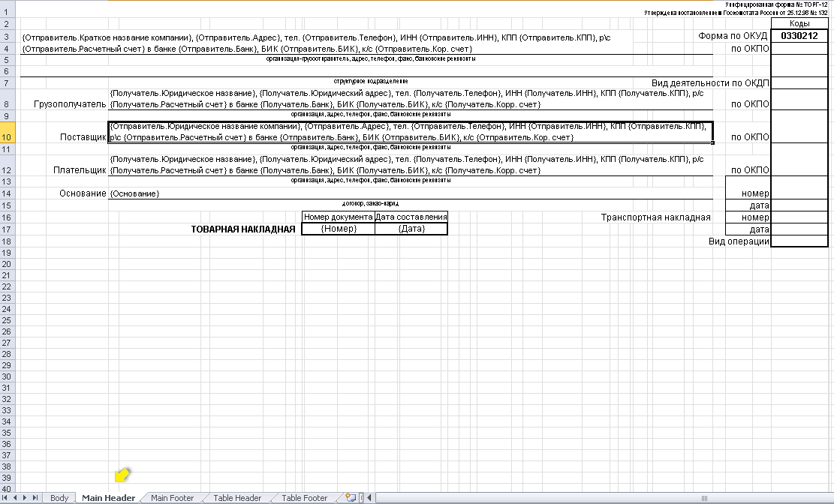The height and width of the screenshot is (504, 834).
Task: Open the Table Header sheet tab
Action: 237,498
